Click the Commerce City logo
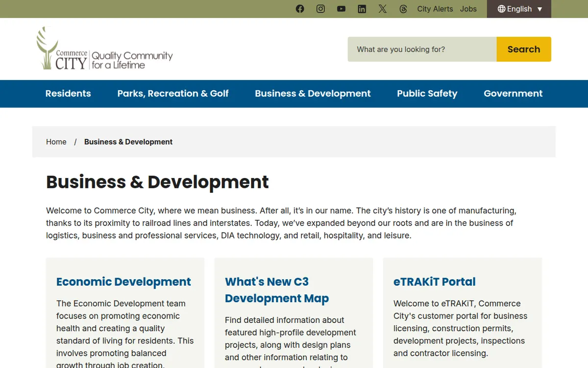Viewport: 588px width, 368px height. click(105, 49)
